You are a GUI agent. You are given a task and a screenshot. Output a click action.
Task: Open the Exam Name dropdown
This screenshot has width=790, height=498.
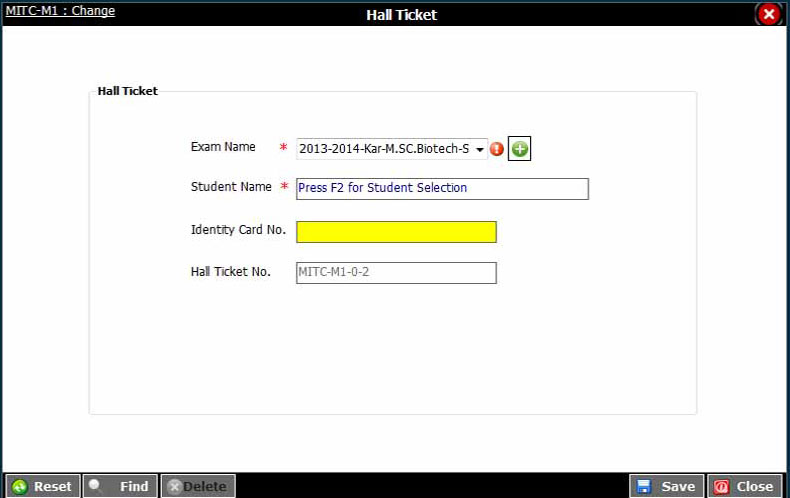(x=391, y=149)
